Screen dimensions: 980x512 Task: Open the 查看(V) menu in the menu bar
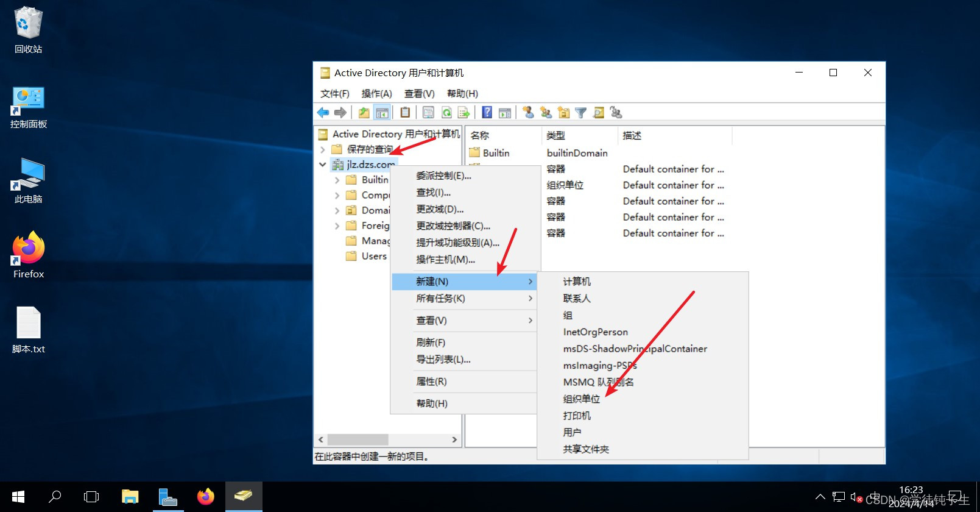(x=419, y=93)
